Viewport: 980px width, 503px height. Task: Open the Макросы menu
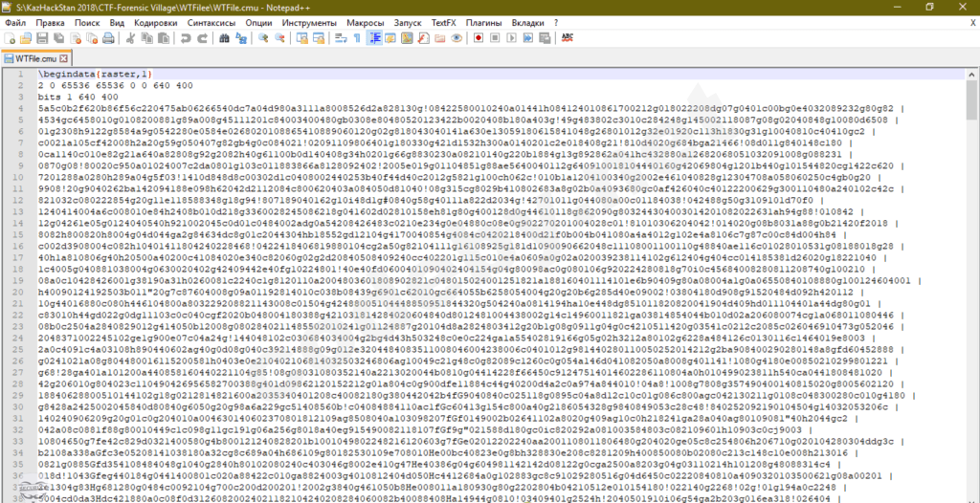click(366, 23)
